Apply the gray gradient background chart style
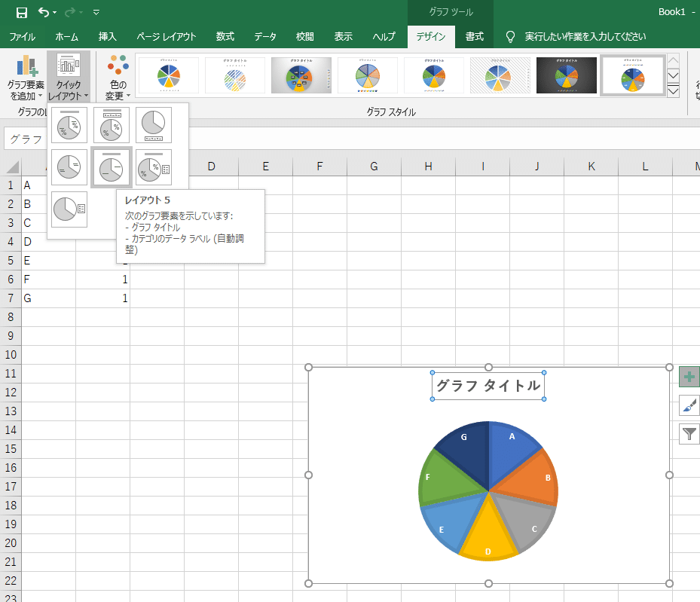 tap(301, 75)
